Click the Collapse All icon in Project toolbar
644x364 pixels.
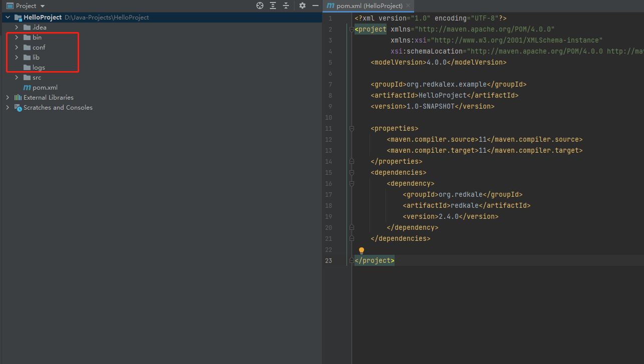[286, 6]
